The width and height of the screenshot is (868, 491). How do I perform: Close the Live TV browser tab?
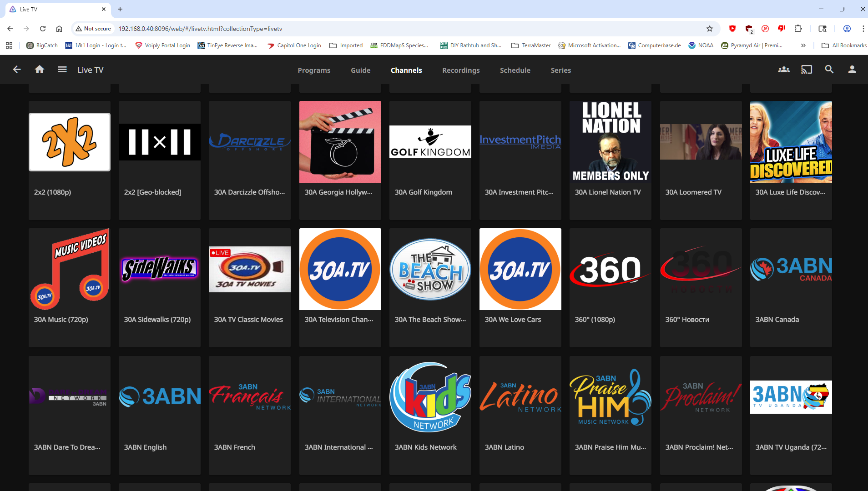click(104, 9)
